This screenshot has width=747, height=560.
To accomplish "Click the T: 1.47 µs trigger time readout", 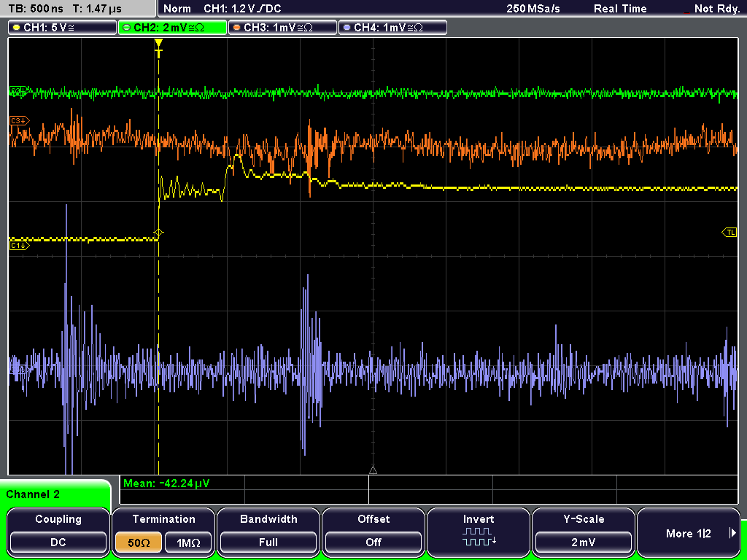I will click(97, 9).
